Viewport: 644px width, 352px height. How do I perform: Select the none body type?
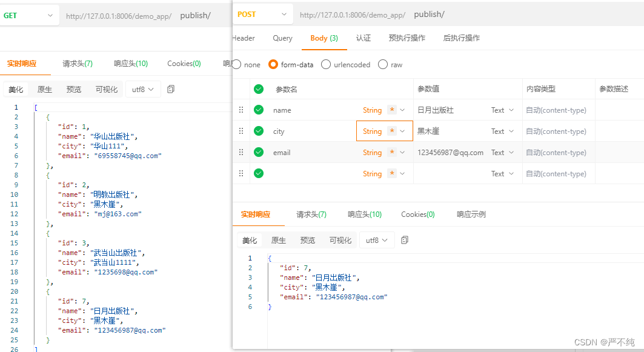point(237,64)
